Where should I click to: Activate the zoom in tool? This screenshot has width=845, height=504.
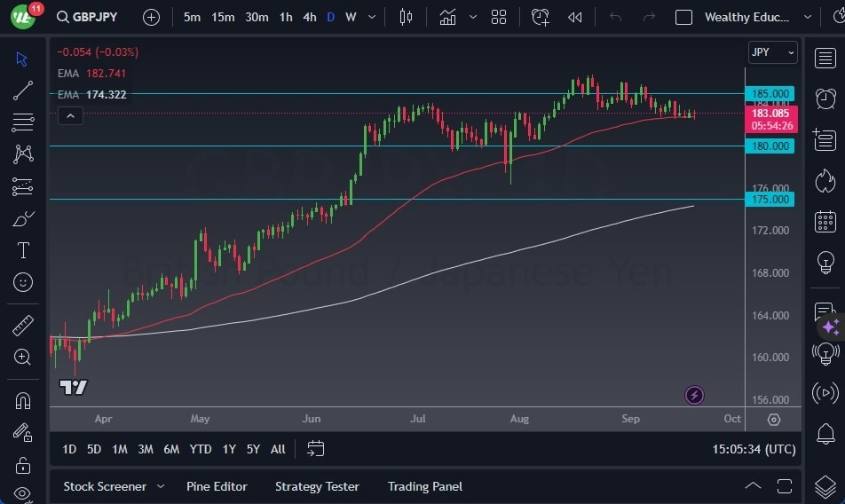pos(23,357)
